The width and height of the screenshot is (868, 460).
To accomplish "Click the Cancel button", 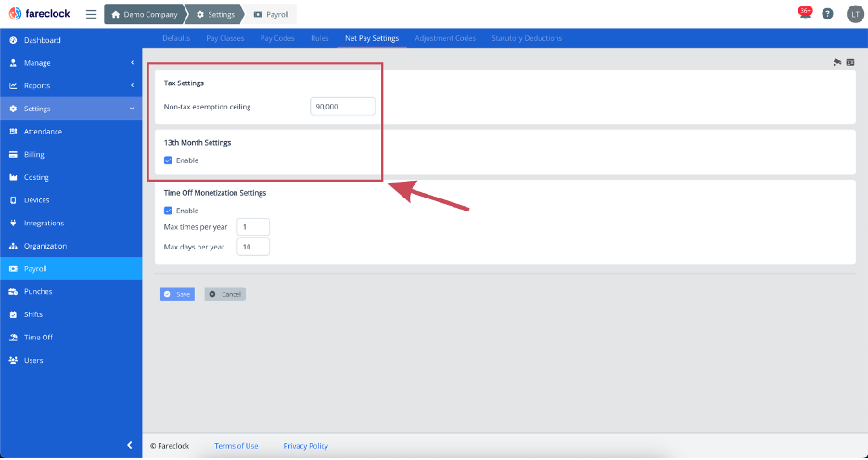I will coord(224,295).
